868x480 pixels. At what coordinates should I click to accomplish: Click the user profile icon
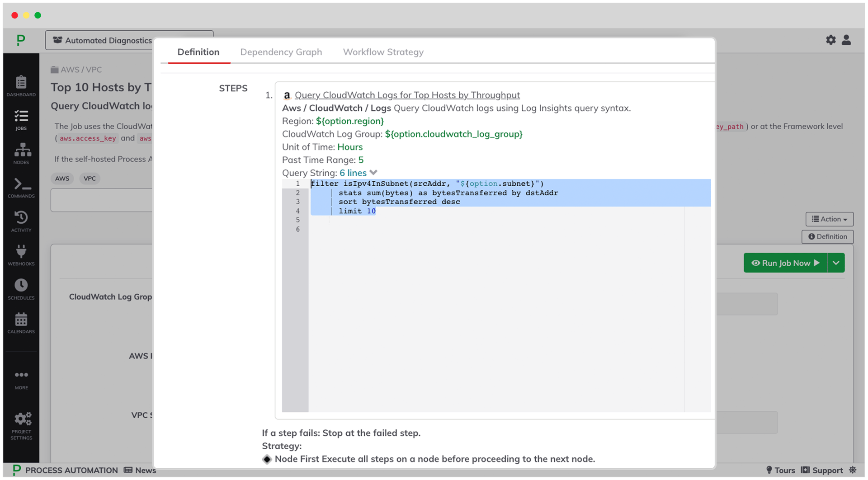pos(846,40)
